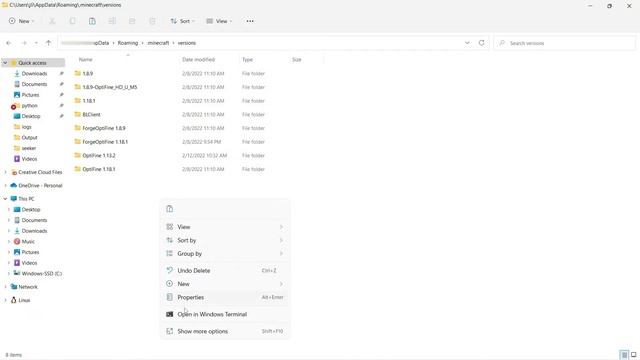
Task: Click the Cut toolbar icon
Action: (x=52, y=21)
